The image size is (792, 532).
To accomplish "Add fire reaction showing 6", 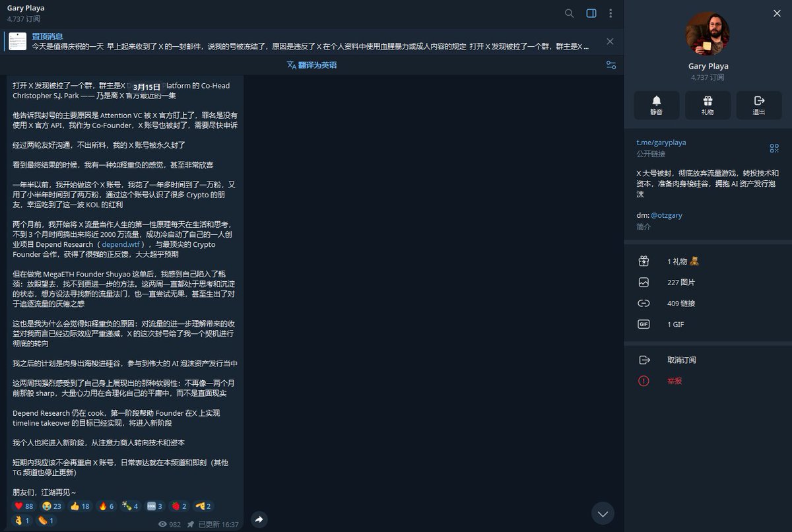I will click(106, 506).
